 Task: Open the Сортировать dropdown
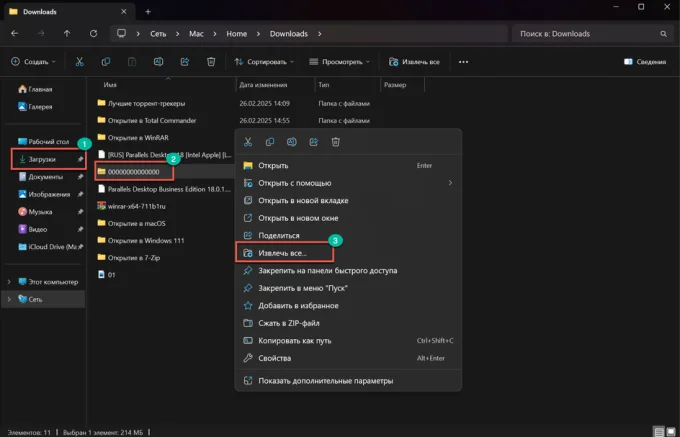coord(264,62)
